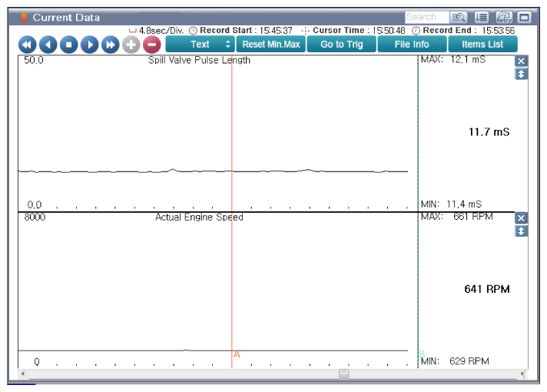The height and width of the screenshot is (392, 547).
Task: Click the red minus zoom-out icon
Action: (152, 45)
